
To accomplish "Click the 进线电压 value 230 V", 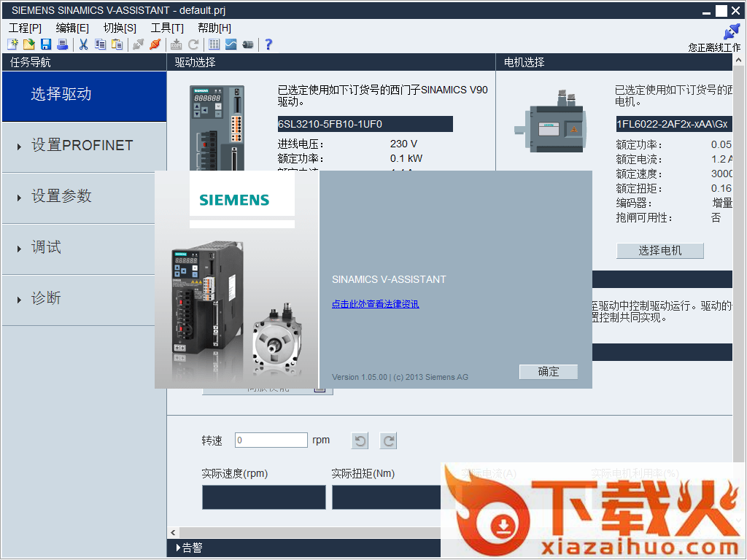I will (403, 144).
